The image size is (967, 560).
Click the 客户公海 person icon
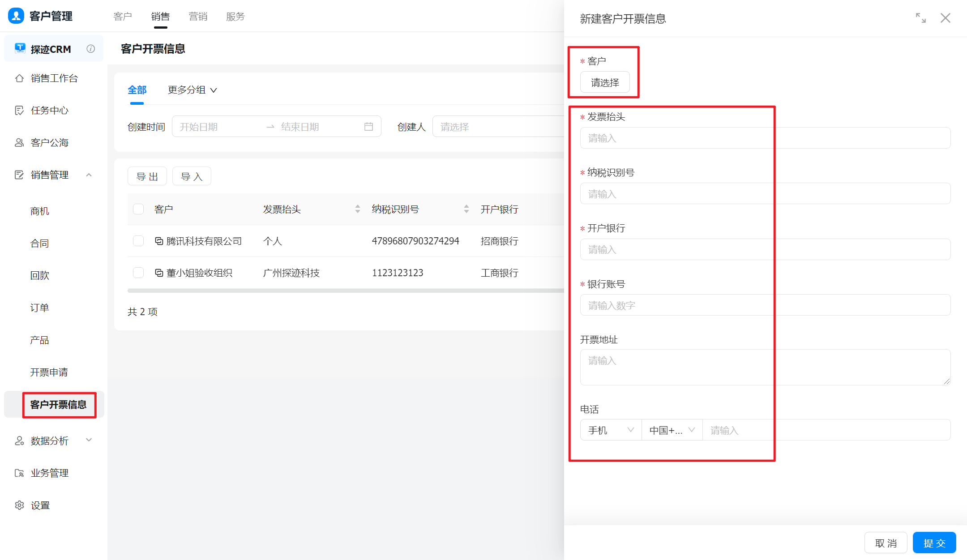(x=19, y=143)
